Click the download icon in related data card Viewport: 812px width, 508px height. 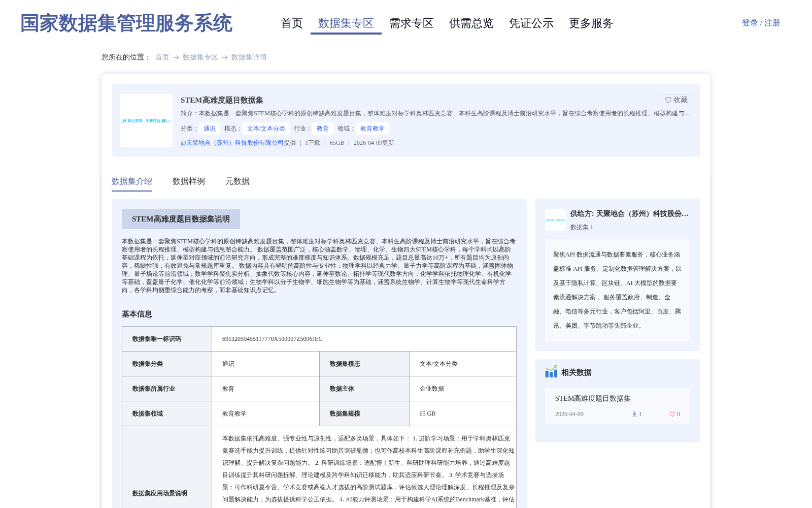(634, 414)
